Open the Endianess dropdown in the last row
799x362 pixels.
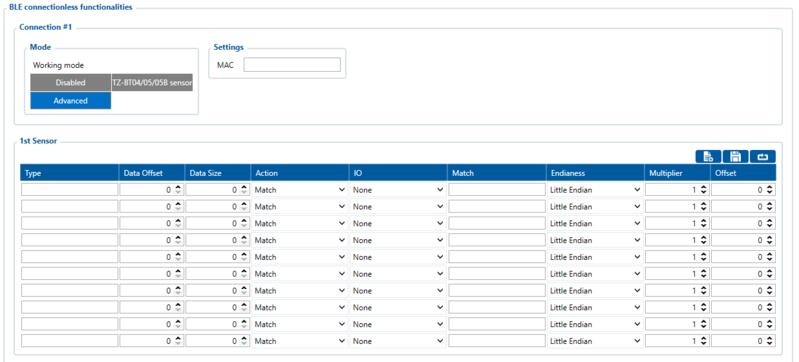tap(595, 341)
